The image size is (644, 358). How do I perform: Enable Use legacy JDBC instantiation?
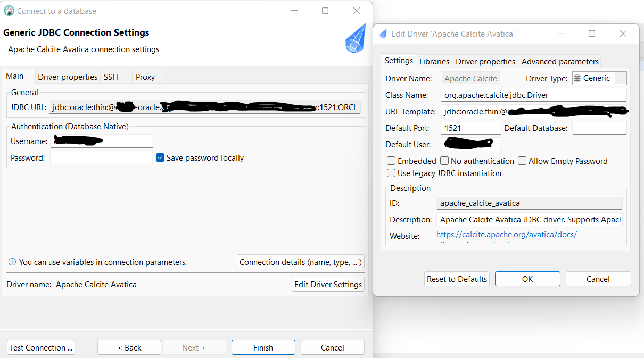tap(391, 173)
